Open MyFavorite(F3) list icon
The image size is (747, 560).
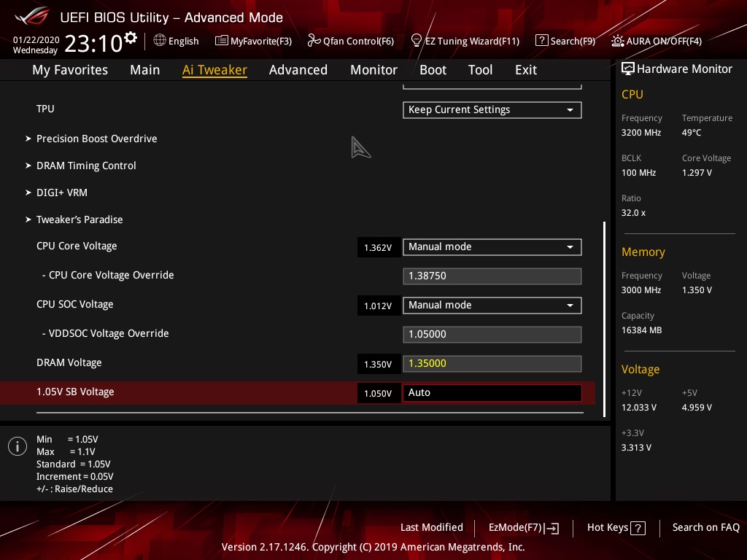point(221,41)
